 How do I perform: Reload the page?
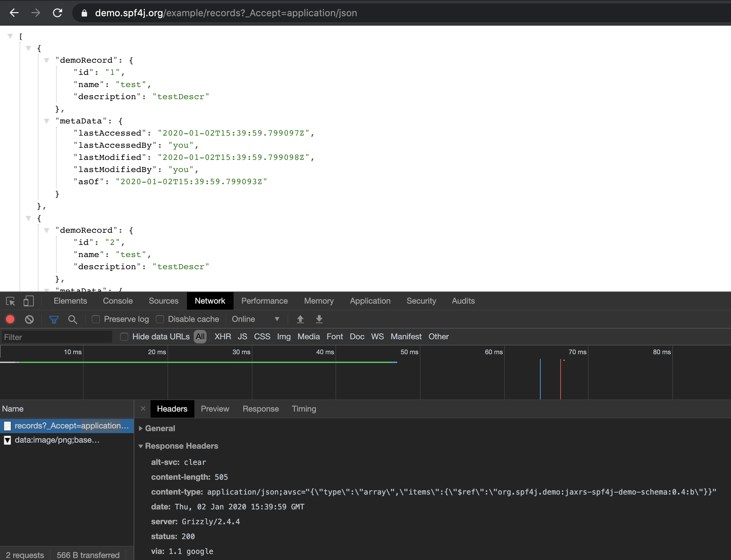tap(58, 13)
